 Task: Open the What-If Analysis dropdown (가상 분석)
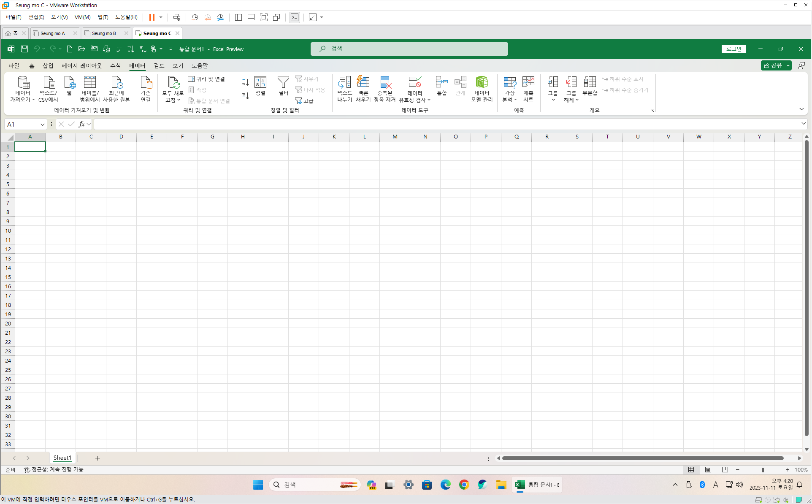[x=509, y=89]
